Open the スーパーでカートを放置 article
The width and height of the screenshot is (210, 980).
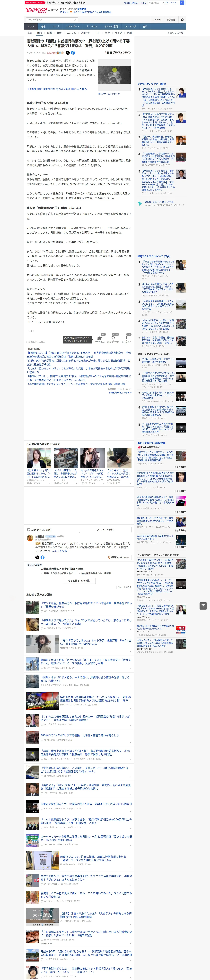(x=86, y=839)
